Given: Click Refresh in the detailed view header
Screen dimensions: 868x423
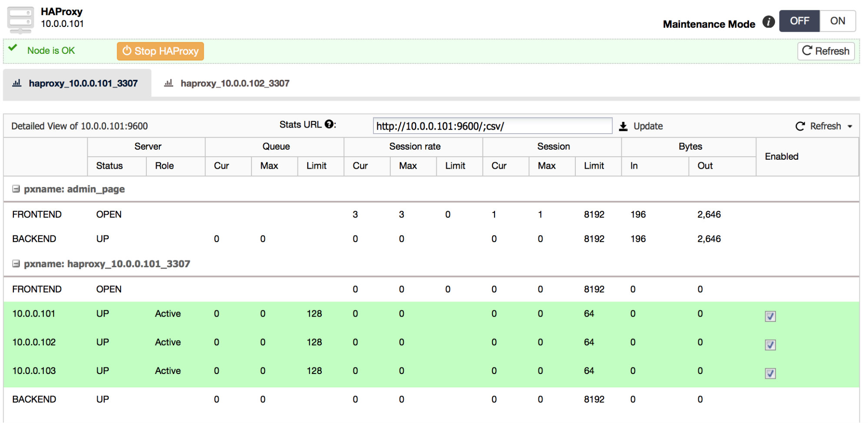Looking at the screenshot, I should (x=825, y=126).
